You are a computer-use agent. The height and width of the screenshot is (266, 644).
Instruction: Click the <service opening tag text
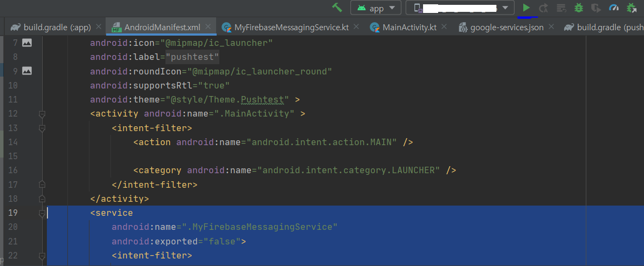[112, 213]
